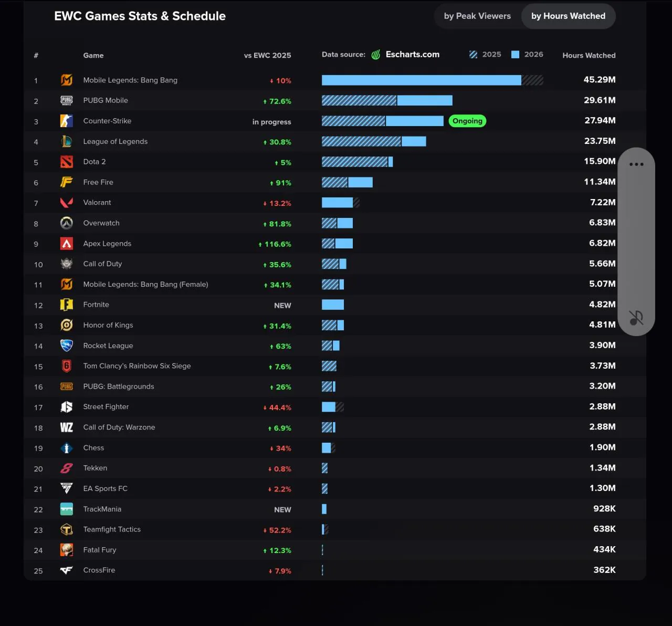Viewport: 672px width, 626px height.
Task: Click the Counter-Strike game icon
Action: (x=67, y=121)
